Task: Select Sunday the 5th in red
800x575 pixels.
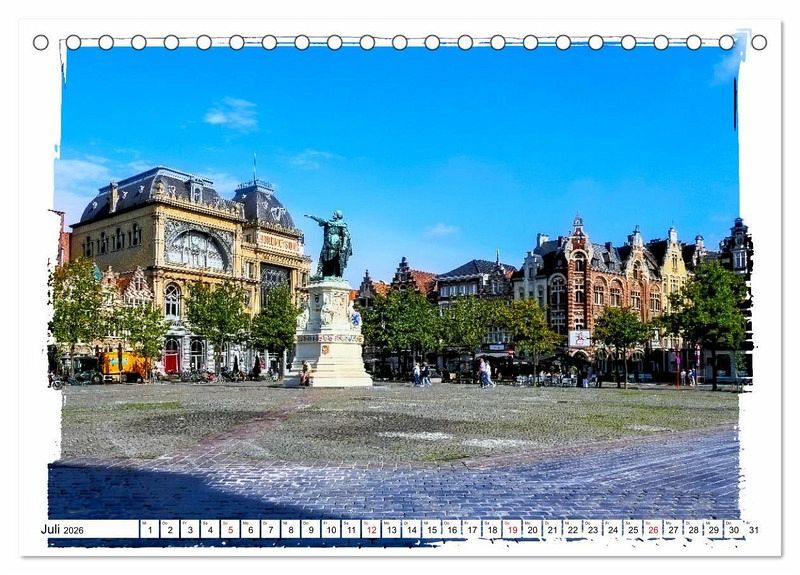Action: pyautogui.click(x=230, y=529)
